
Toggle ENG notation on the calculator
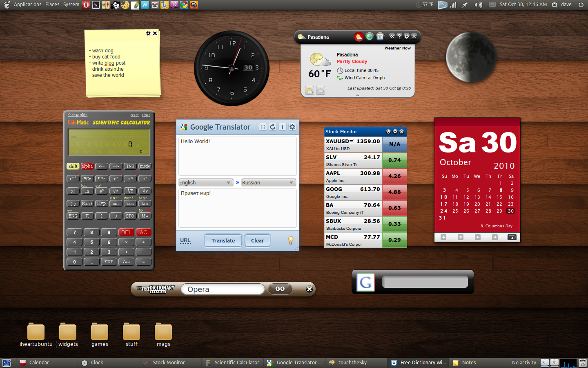point(73,216)
